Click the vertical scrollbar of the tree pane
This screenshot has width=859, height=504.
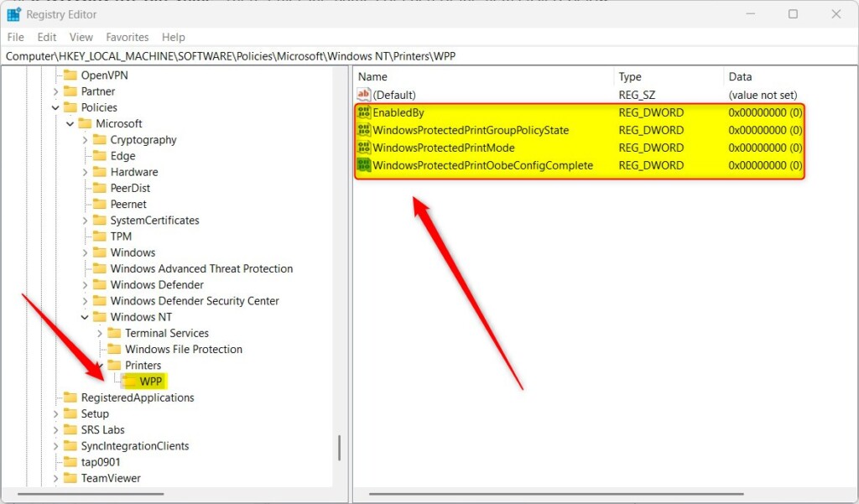(x=340, y=448)
